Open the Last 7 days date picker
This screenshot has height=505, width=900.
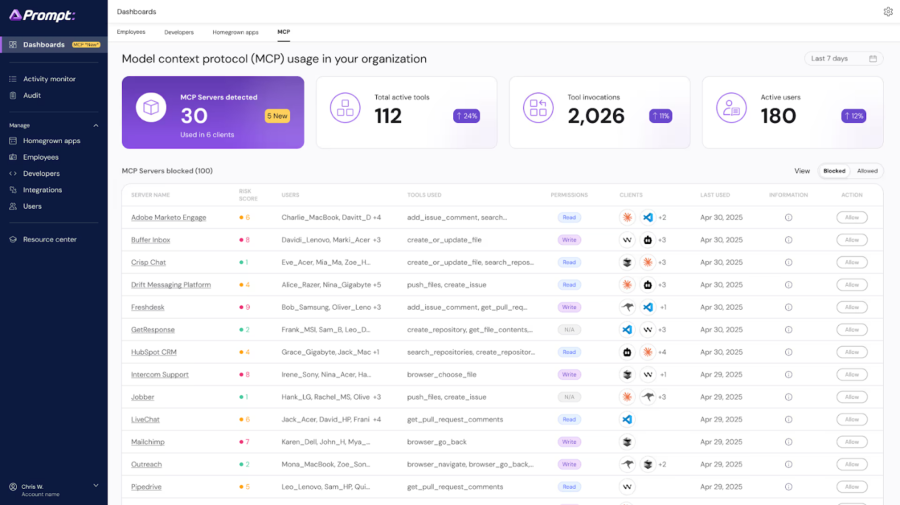click(x=843, y=59)
